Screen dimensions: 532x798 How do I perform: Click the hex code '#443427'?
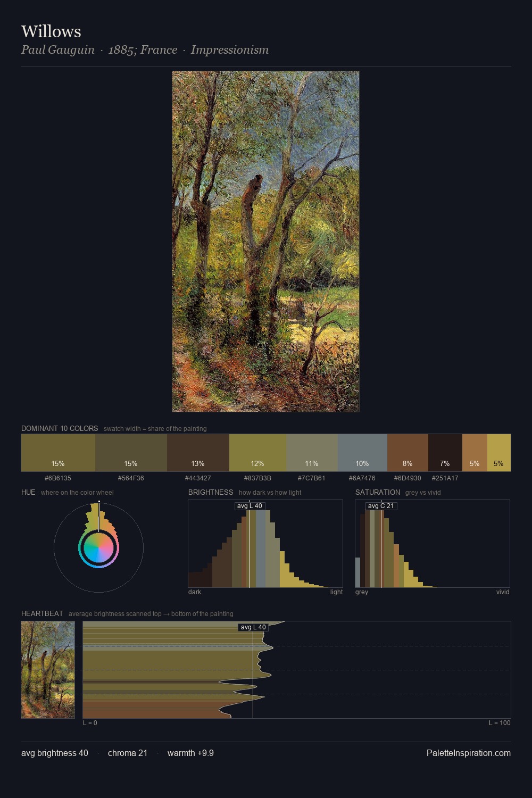coord(198,478)
